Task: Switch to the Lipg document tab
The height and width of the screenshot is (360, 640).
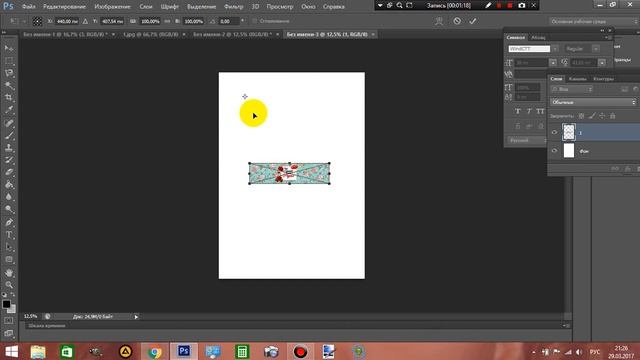Action: coord(151,35)
